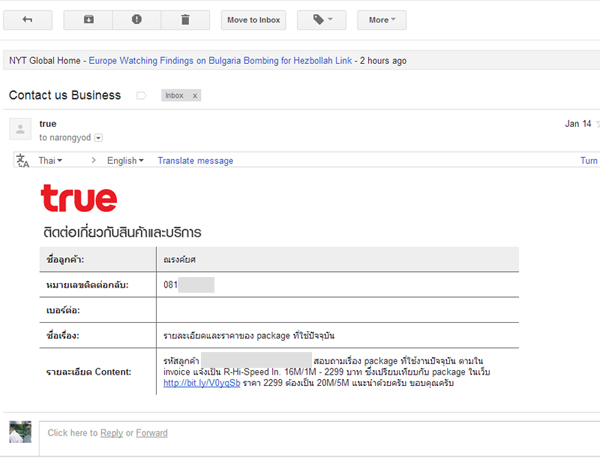This screenshot has height=465, width=600.
Task: Click the Turn off translation link
Action: (590, 160)
